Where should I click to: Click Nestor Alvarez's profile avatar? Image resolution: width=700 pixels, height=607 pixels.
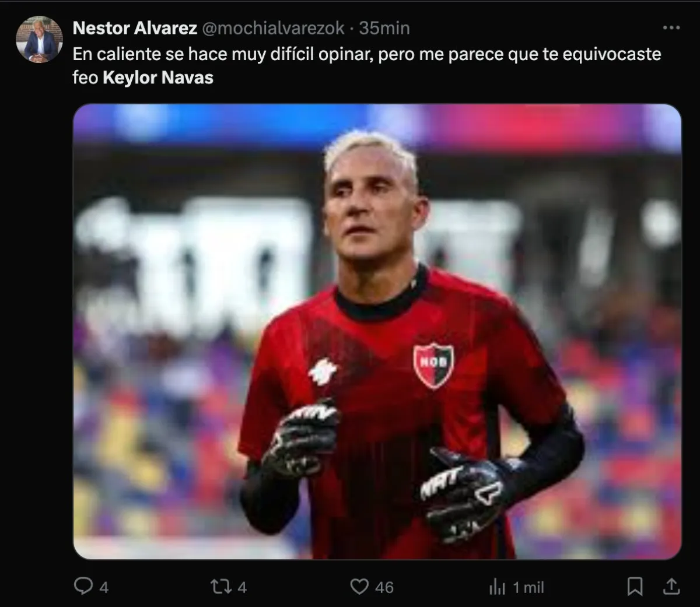39,40
